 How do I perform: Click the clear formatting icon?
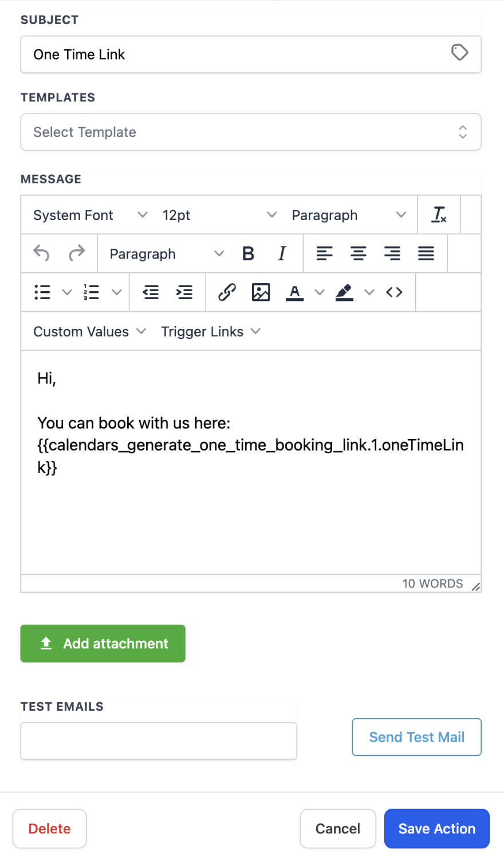[x=439, y=215]
